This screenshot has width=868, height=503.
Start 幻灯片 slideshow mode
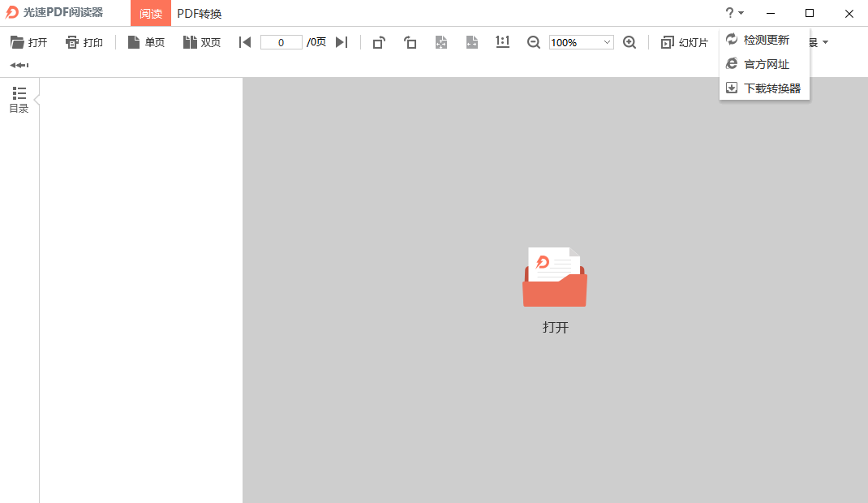[685, 43]
